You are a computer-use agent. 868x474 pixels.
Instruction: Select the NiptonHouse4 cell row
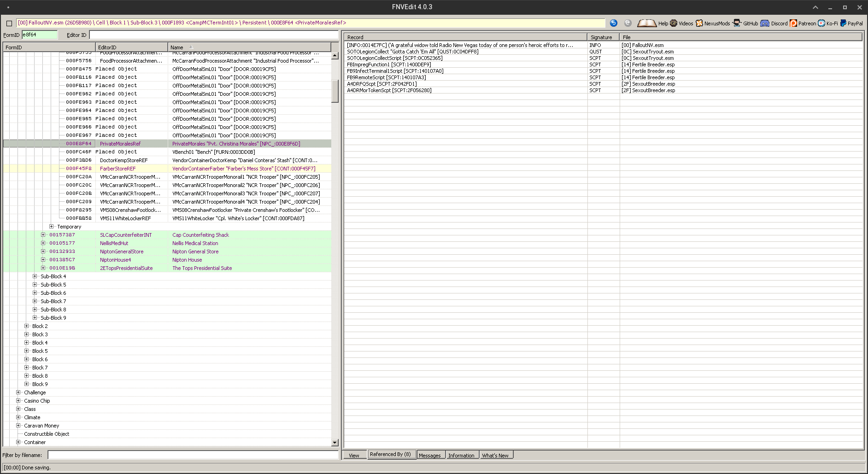pyautogui.click(x=167, y=260)
